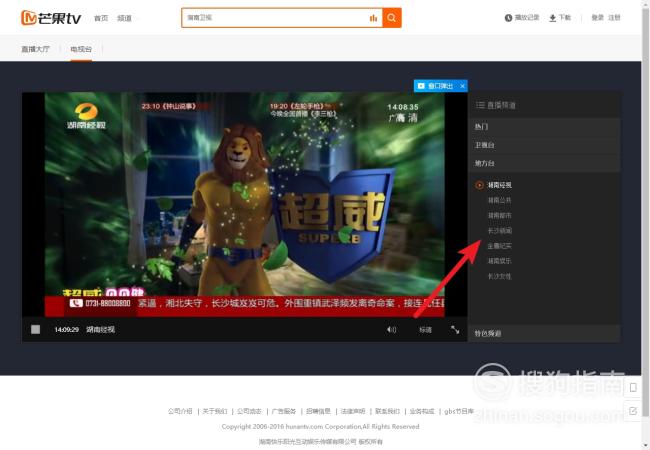The height and width of the screenshot is (450, 650).
Task: Click the feedback edit icon at right edge
Action: click(633, 411)
